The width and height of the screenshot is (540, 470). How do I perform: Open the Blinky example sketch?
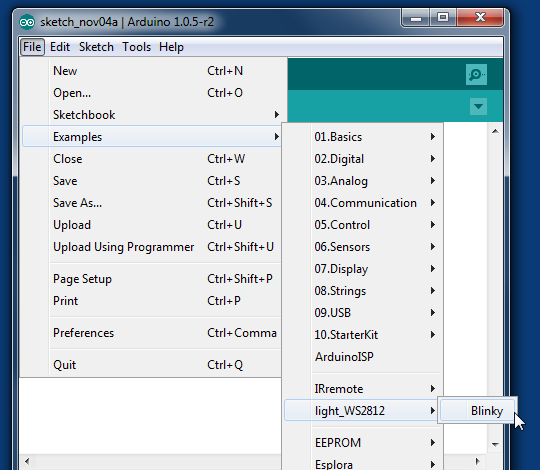point(478,411)
